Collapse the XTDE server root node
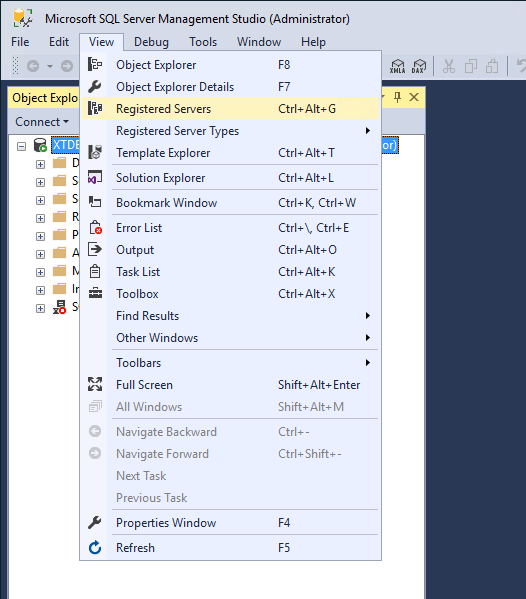 point(21,146)
